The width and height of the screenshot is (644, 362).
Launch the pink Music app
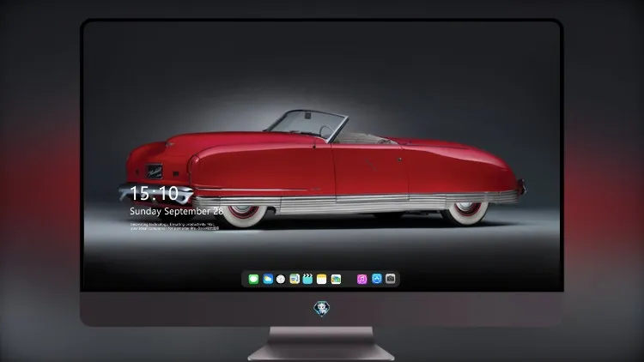[x=361, y=279]
